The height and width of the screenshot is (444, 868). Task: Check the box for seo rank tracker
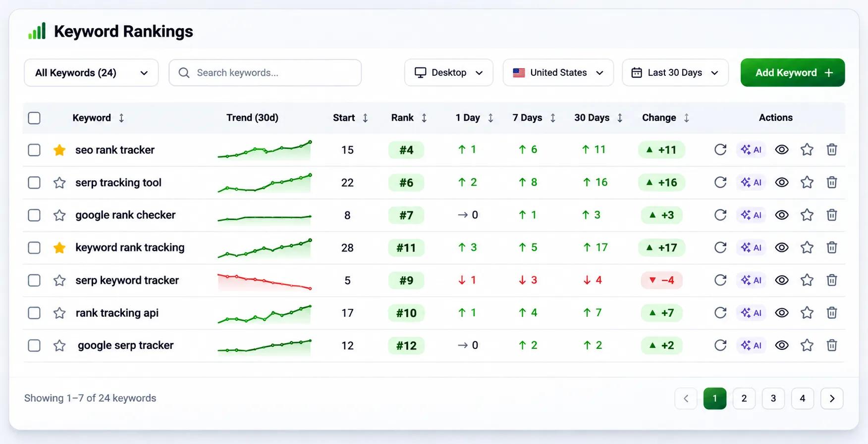point(34,150)
